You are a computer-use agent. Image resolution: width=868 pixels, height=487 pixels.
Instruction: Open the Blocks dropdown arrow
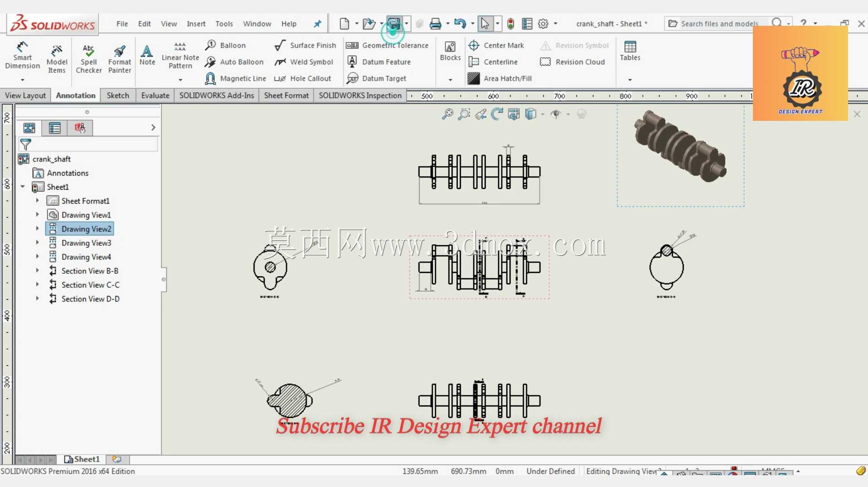coord(450,80)
